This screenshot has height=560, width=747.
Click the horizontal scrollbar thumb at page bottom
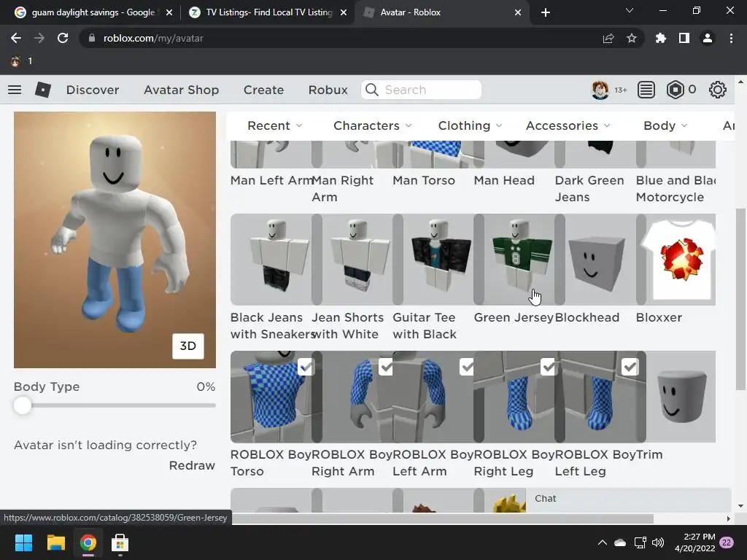pyautogui.click(x=442, y=518)
